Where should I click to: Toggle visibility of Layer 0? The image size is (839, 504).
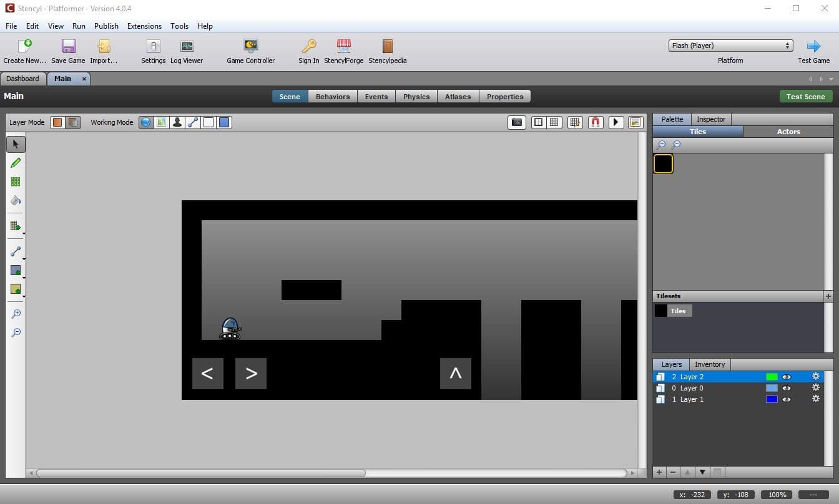(x=787, y=388)
